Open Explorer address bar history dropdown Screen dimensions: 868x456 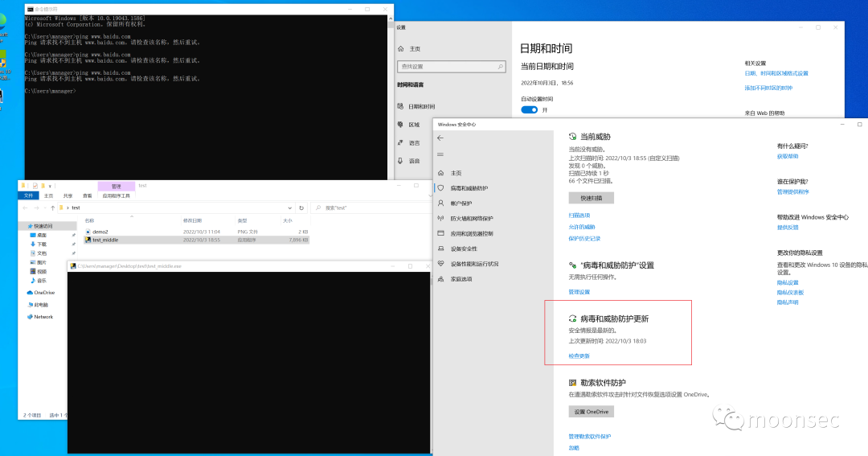point(289,207)
